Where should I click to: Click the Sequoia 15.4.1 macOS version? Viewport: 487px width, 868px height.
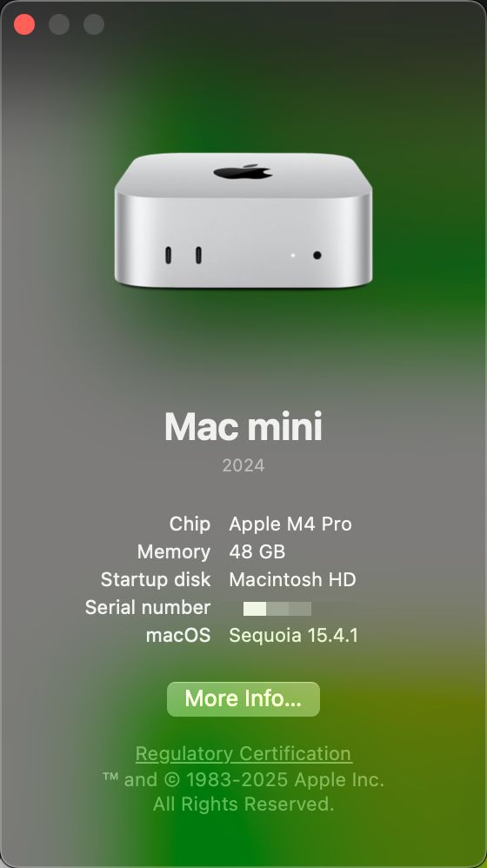(294, 635)
